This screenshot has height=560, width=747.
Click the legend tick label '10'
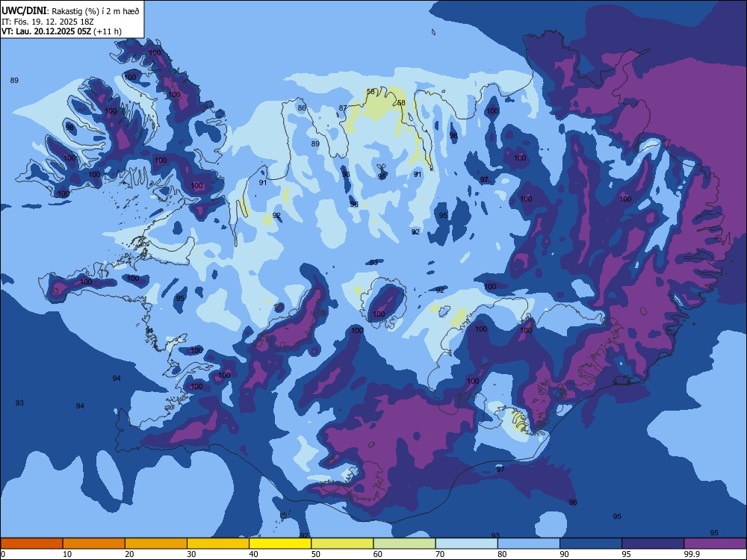(x=67, y=554)
